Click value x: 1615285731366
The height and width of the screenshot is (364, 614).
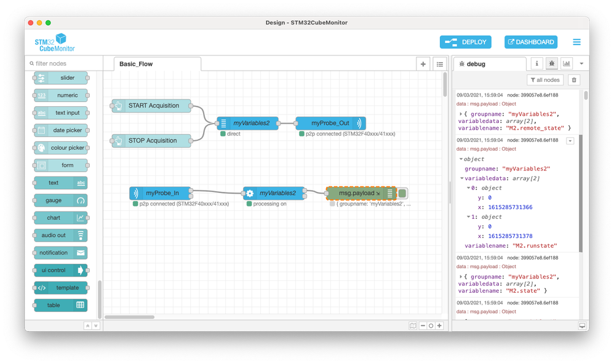[510, 207]
